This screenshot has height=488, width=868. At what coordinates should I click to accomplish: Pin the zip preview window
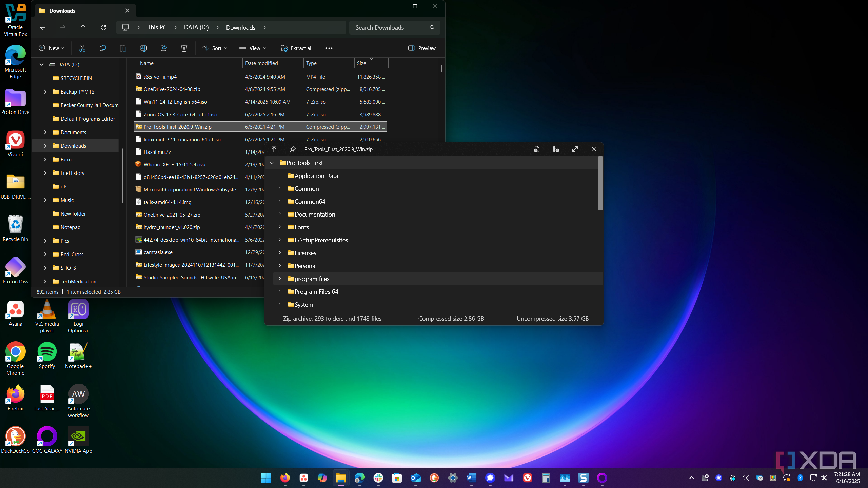pyautogui.click(x=293, y=149)
